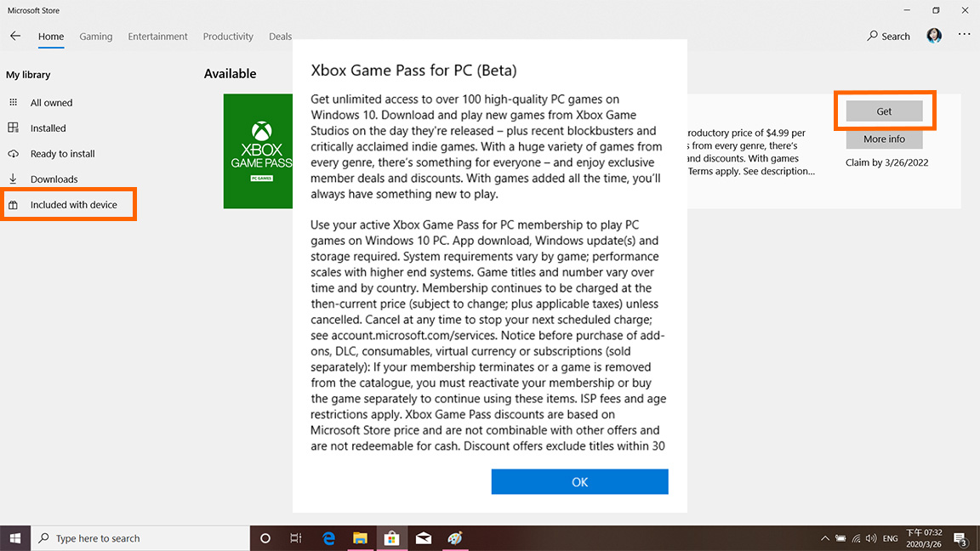The height and width of the screenshot is (551, 980).
Task: Click the Microsoft Store taskbar icon
Action: click(x=392, y=538)
